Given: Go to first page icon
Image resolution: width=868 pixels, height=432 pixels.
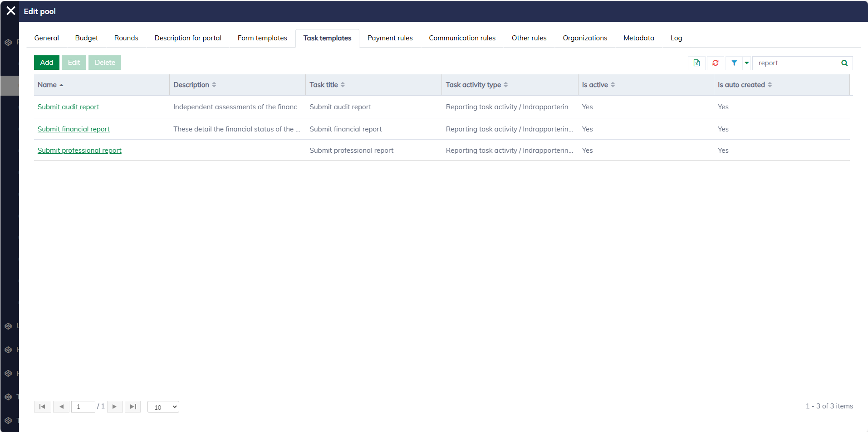Looking at the screenshot, I should click(x=42, y=407).
